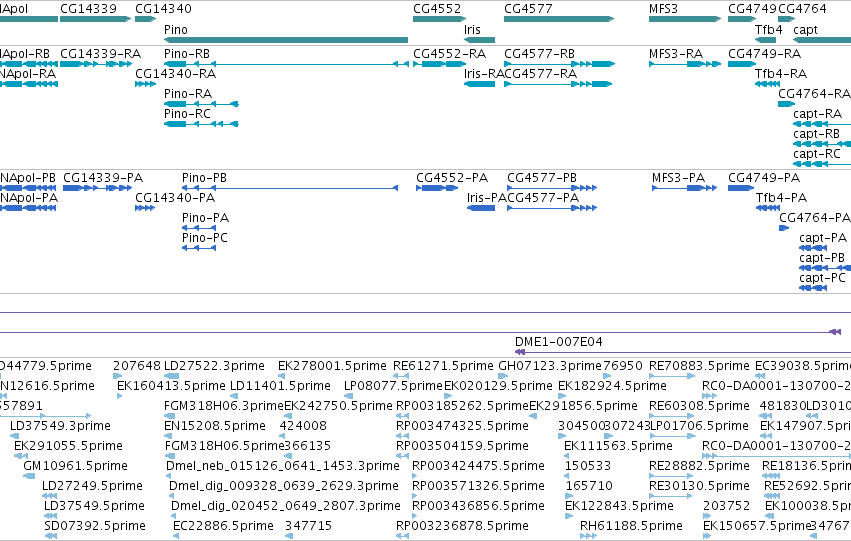Click the Pino-RB transcript label
This screenshot has width=851, height=541.
187,54
